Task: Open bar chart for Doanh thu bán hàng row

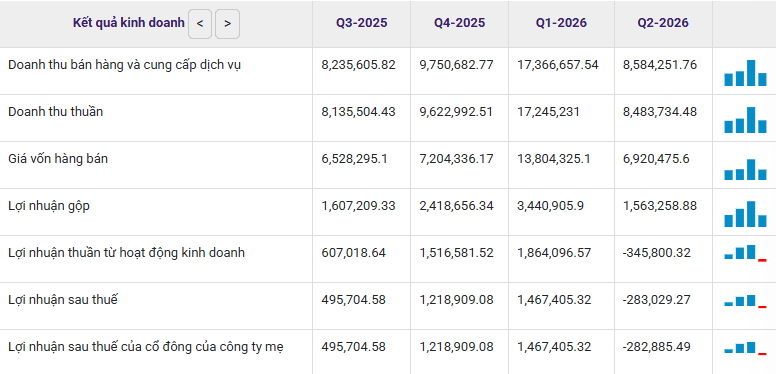Action: [745, 73]
